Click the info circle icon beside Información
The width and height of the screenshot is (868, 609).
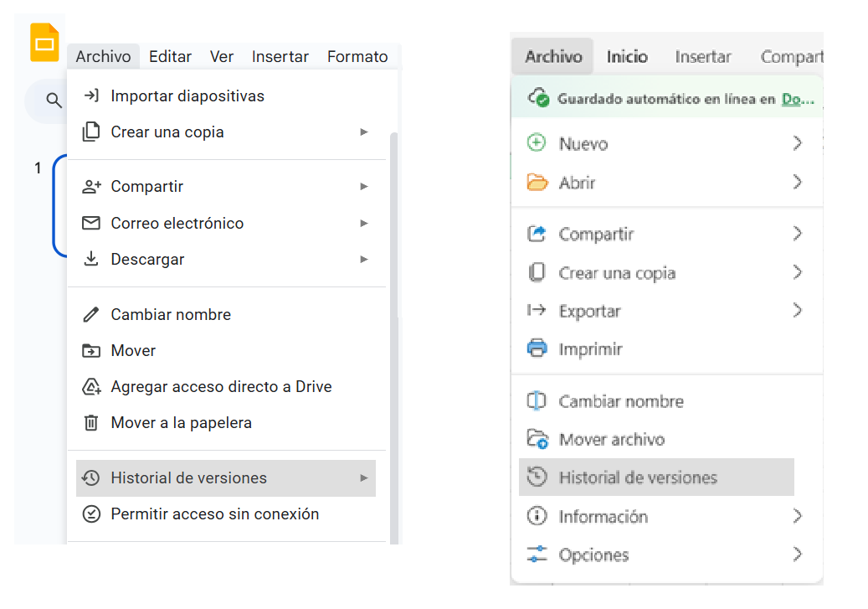tap(537, 516)
